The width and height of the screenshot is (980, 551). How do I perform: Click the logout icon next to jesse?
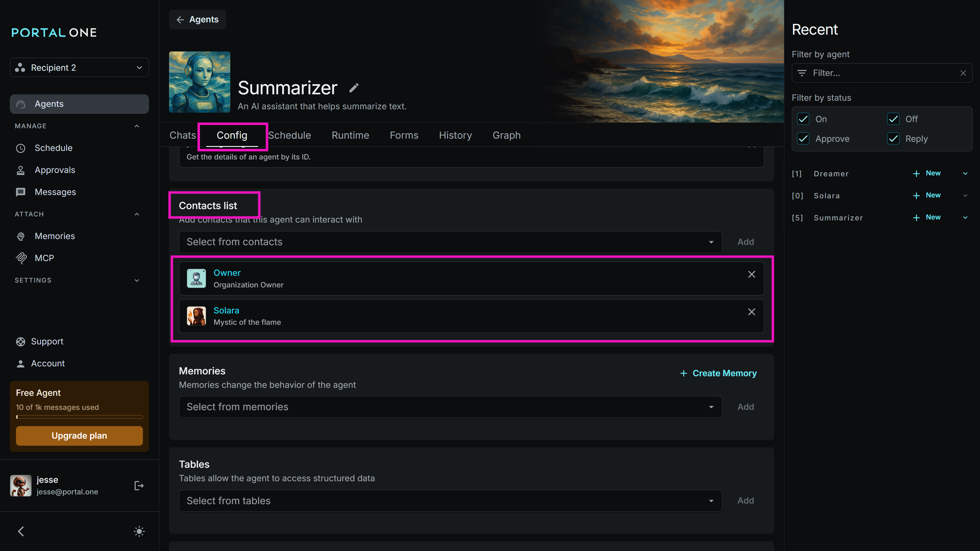pos(139,485)
